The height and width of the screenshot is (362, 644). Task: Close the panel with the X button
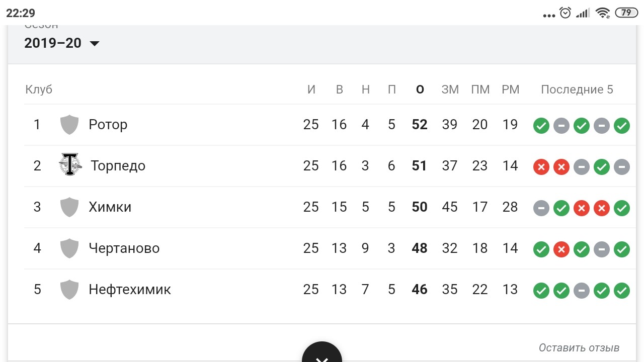coord(322,354)
